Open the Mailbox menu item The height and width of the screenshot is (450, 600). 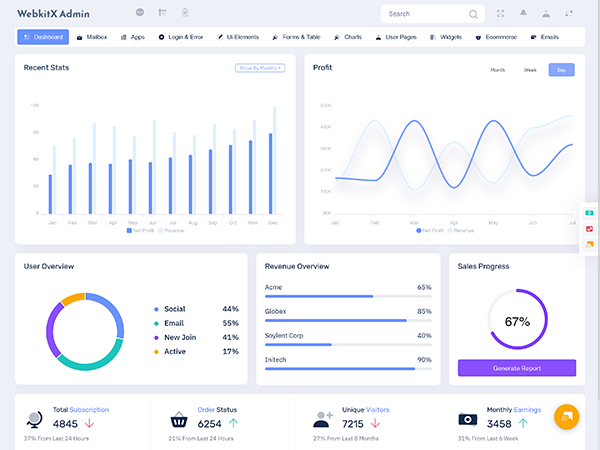(x=92, y=37)
